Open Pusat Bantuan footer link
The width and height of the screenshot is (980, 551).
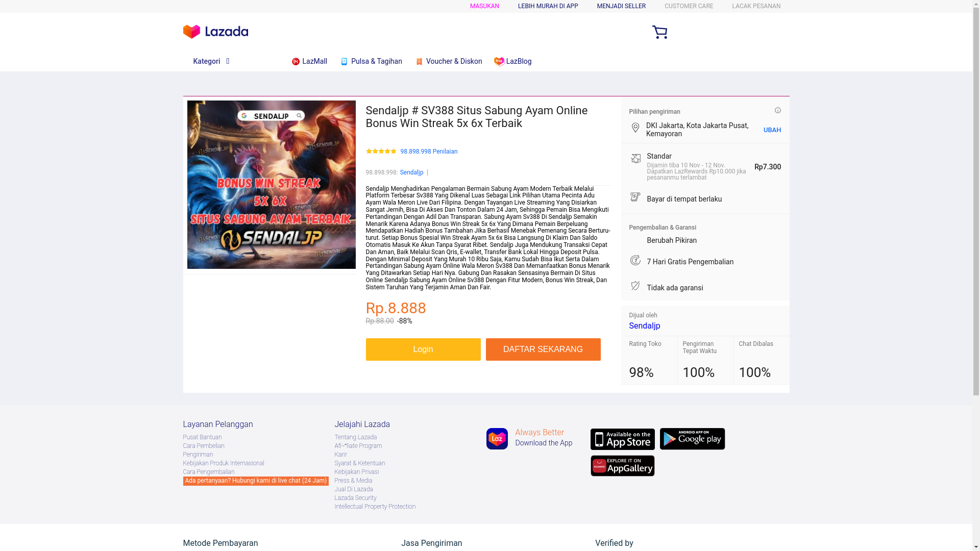(202, 437)
